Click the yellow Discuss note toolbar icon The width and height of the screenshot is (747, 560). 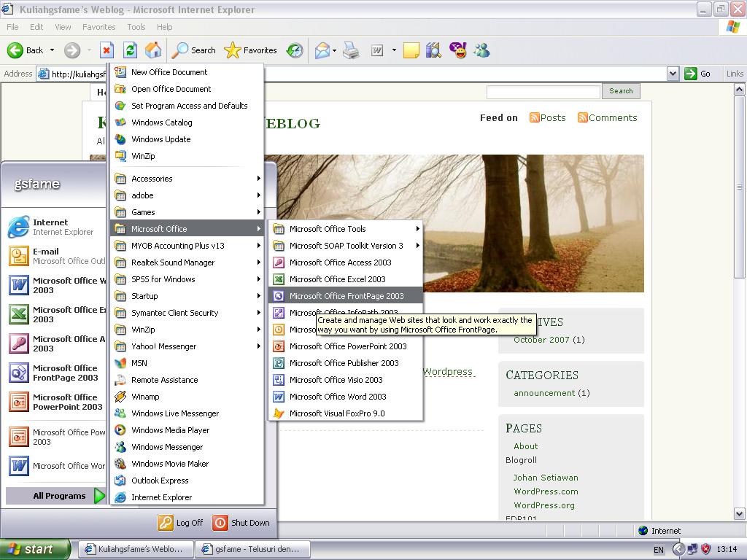point(411,50)
